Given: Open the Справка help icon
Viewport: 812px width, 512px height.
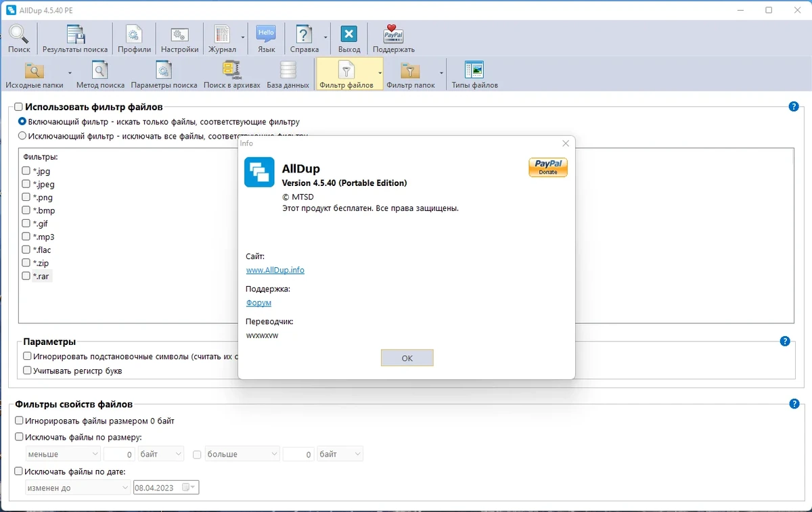Looking at the screenshot, I should pos(304,34).
